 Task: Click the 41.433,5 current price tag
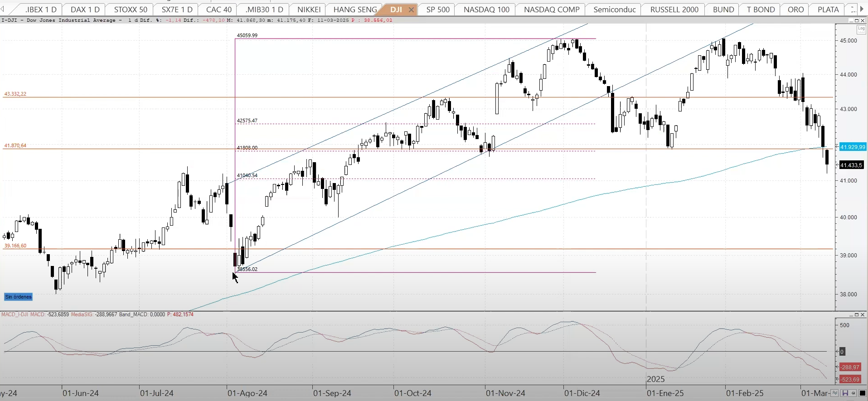[x=851, y=165]
